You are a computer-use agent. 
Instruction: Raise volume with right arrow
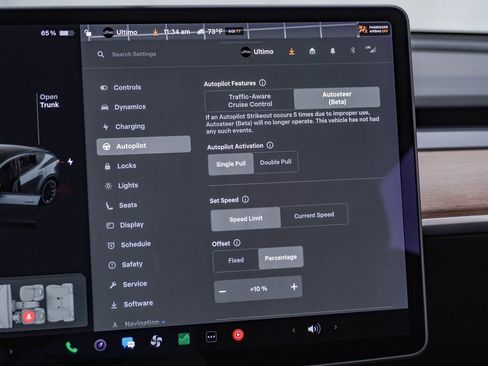click(335, 327)
